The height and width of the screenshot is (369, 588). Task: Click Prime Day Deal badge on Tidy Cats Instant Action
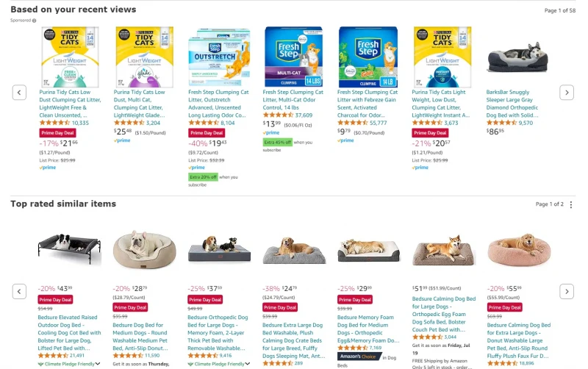pyautogui.click(x=430, y=133)
